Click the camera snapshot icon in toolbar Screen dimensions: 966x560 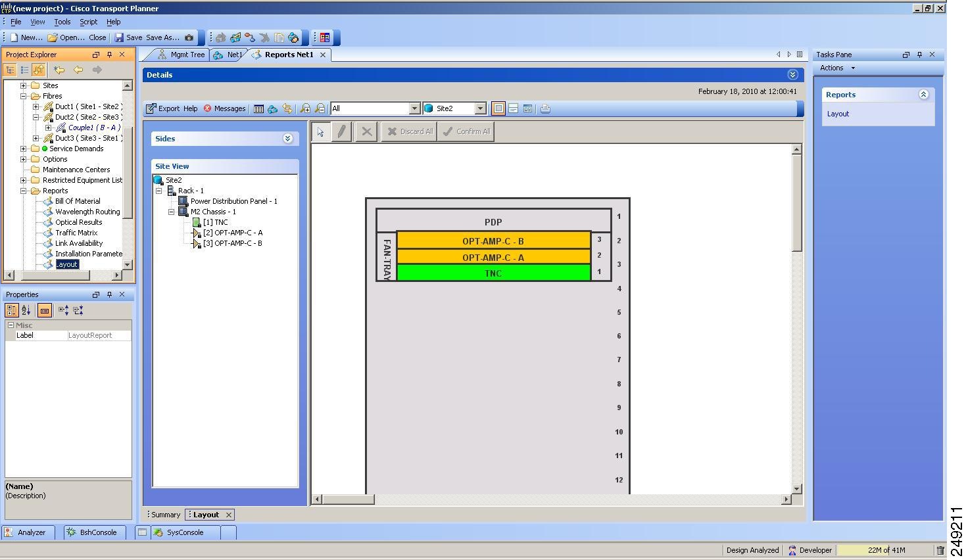189,38
